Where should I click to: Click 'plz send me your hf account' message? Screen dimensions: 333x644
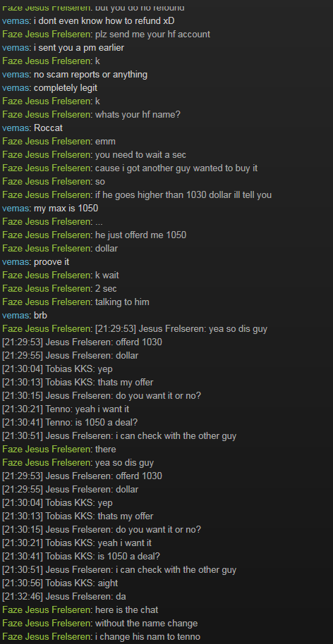point(152,34)
